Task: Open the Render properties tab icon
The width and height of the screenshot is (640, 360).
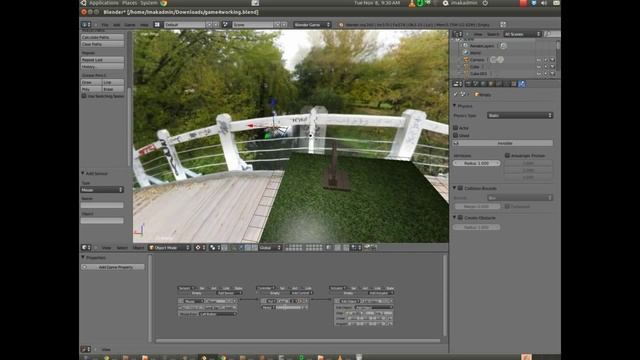Action: (x=468, y=84)
